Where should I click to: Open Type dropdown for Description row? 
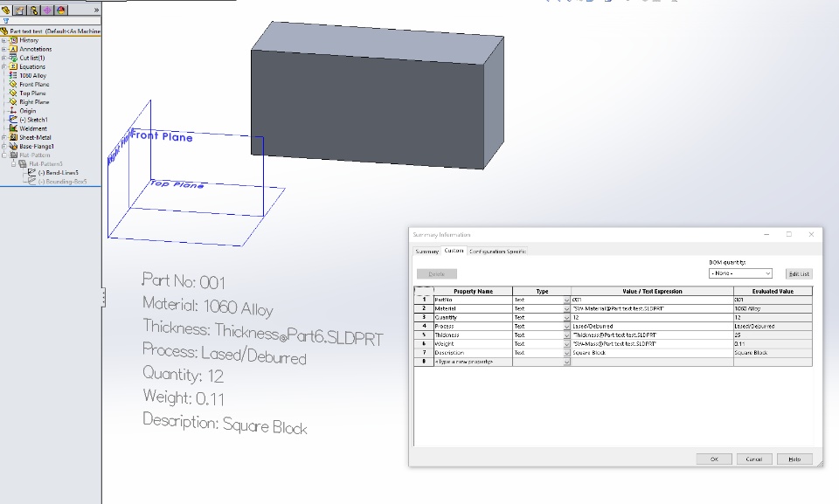[566, 353]
